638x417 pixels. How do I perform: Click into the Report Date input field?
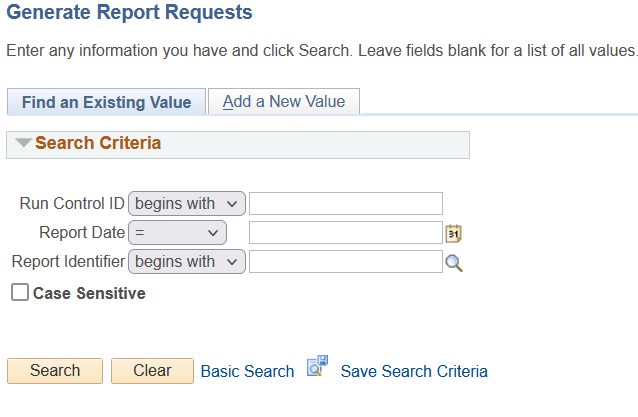345,233
